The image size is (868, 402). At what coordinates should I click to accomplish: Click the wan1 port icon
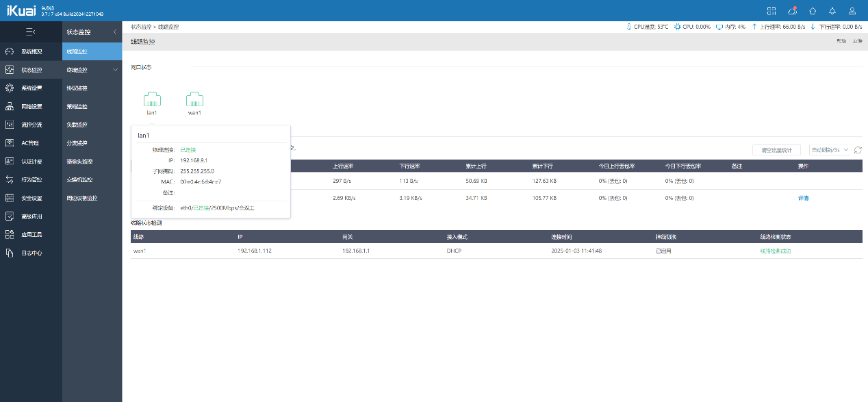195,99
